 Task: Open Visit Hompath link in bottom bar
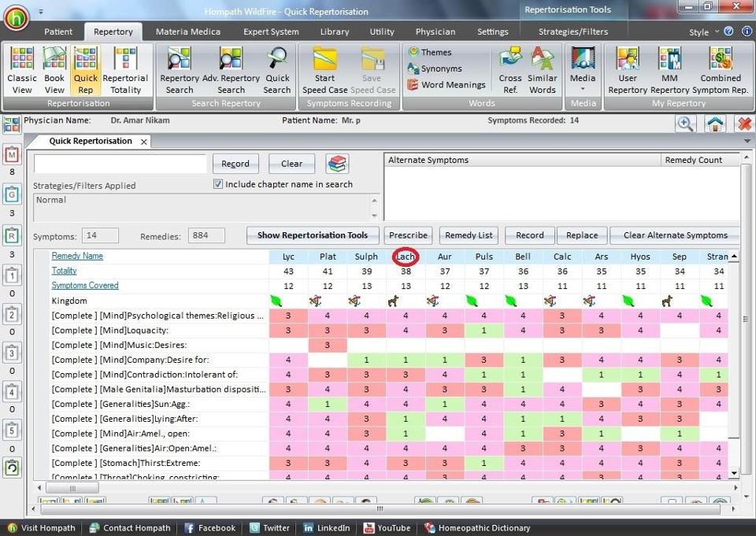(42, 528)
